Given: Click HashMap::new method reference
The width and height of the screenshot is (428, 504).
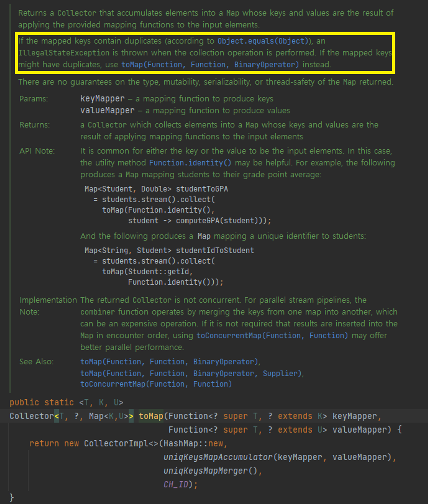Looking at the screenshot, I should (x=193, y=444).
